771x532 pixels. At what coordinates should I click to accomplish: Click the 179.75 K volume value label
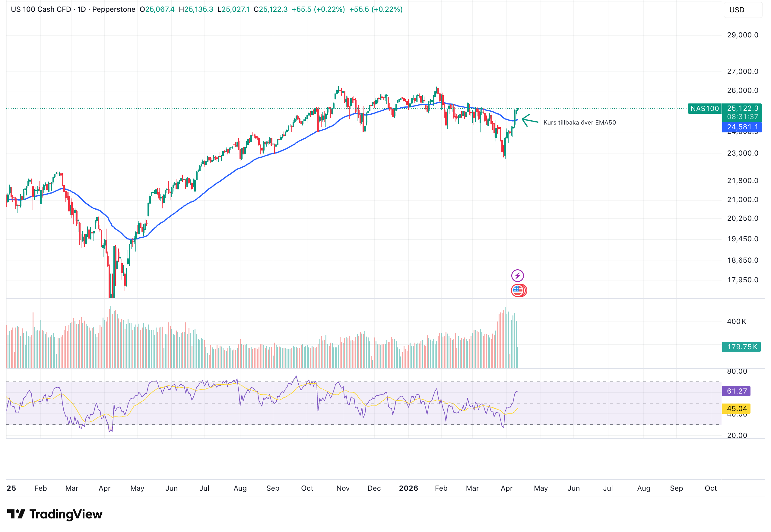pyautogui.click(x=741, y=347)
